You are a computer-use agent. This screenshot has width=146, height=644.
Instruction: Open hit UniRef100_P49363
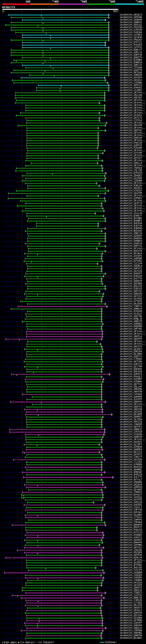[x=131, y=45]
